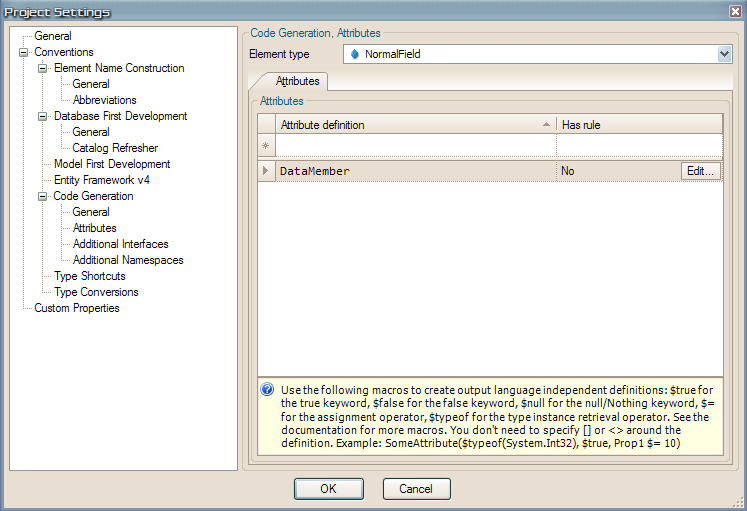747x511 pixels.
Task: Select the DataMember row arrow indicator
Action: (266, 170)
